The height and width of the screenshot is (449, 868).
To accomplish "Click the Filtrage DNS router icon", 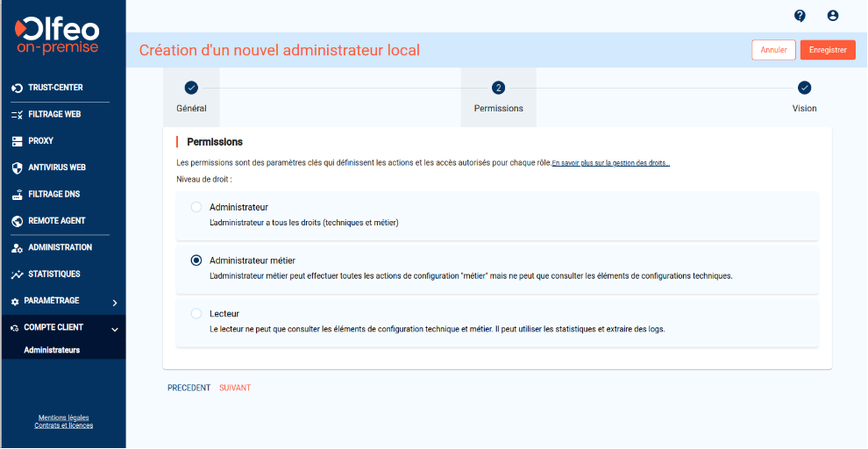I will tap(17, 195).
